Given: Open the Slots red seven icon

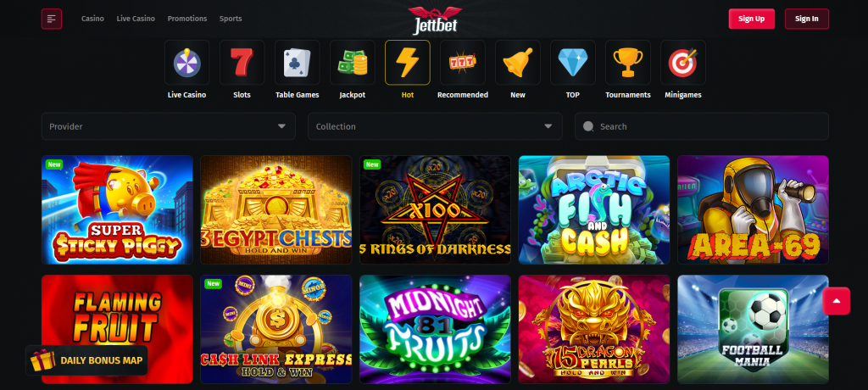Looking at the screenshot, I should click(242, 63).
